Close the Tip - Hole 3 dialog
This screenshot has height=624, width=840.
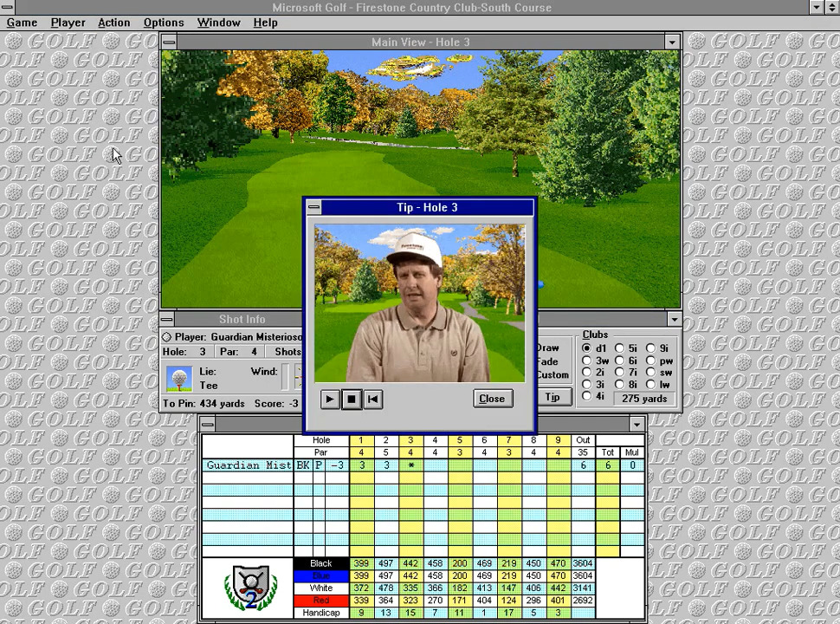click(x=491, y=399)
